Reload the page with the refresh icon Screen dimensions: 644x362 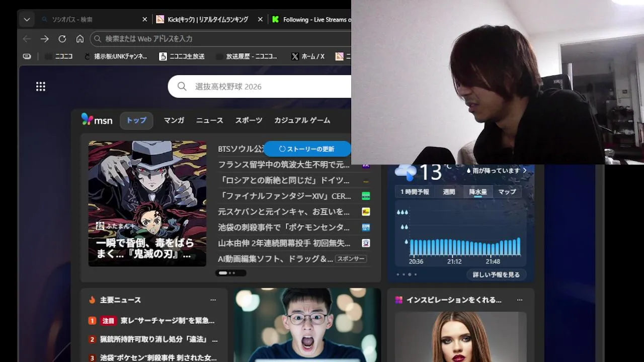coord(62,39)
